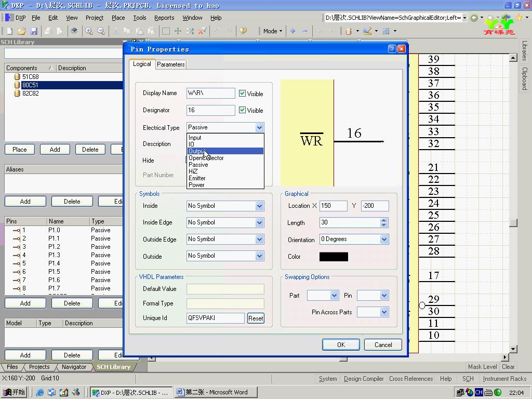
Task: Confirm the dialog with OK
Action: (x=341, y=345)
